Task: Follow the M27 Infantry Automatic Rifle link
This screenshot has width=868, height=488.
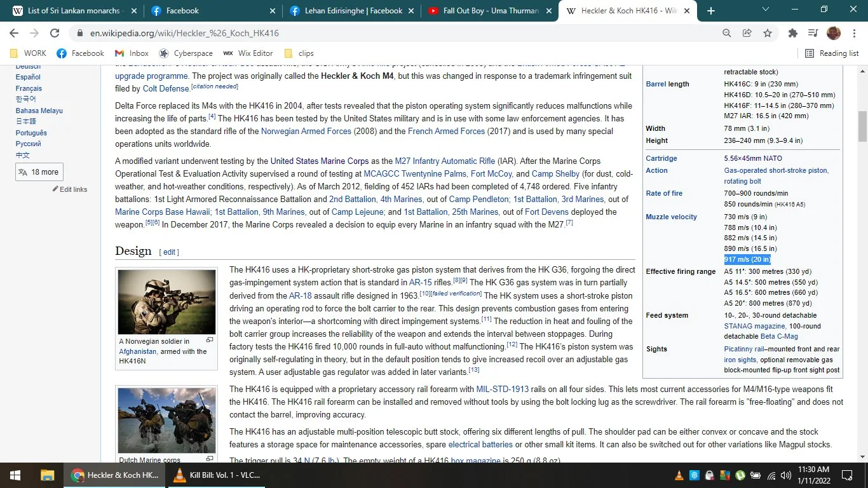Action: [x=445, y=161]
